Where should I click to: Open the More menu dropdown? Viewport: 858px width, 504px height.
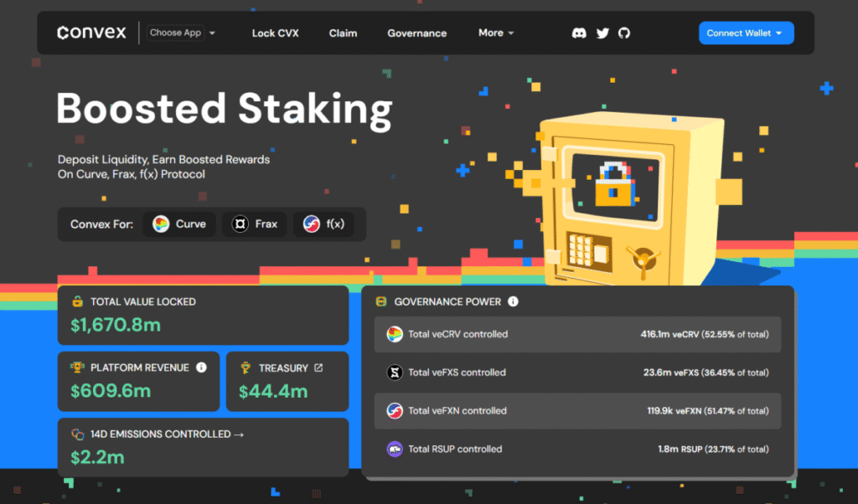[x=496, y=33]
